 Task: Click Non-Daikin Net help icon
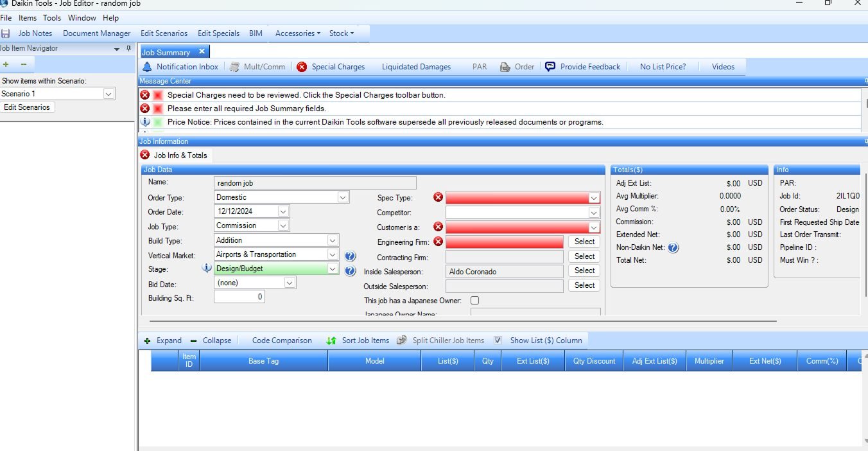pyautogui.click(x=673, y=247)
